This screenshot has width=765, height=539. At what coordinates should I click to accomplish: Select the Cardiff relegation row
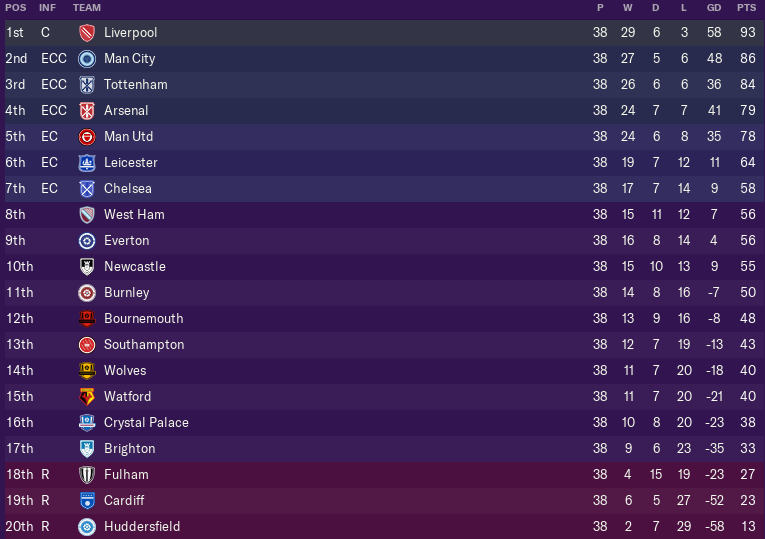point(382,500)
